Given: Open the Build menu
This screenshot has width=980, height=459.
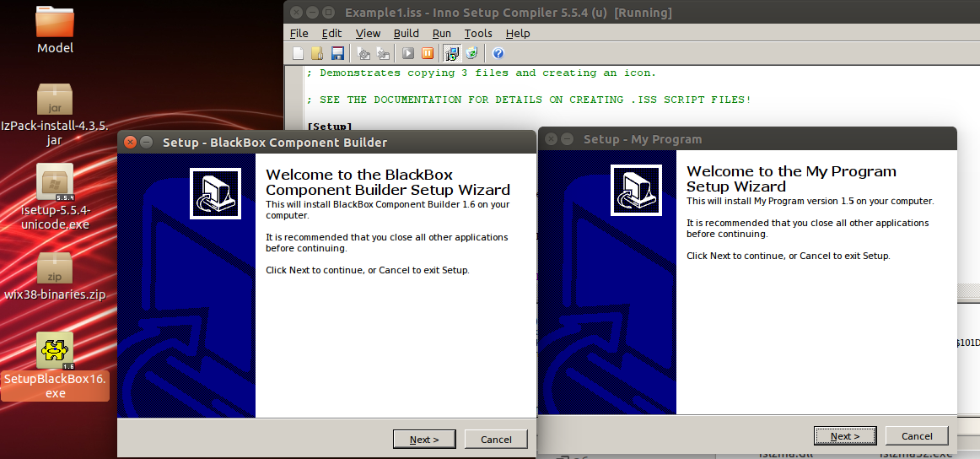Looking at the screenshot, I should click(x=406, y=33).
